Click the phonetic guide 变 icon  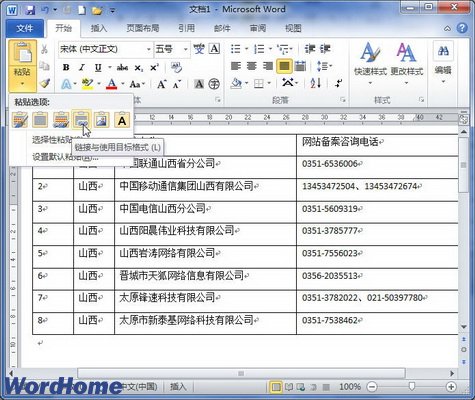[199, 49]
